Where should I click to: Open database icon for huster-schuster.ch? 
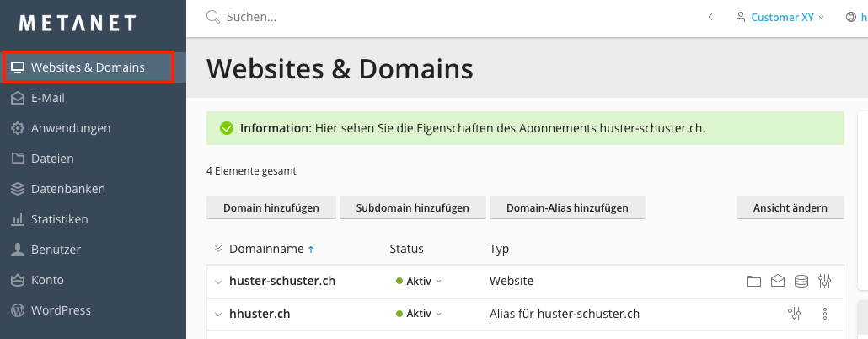(801, 281)
